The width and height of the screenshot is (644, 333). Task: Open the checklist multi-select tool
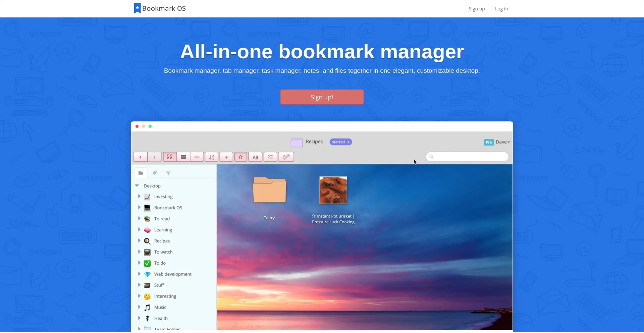tap(270, 157)
